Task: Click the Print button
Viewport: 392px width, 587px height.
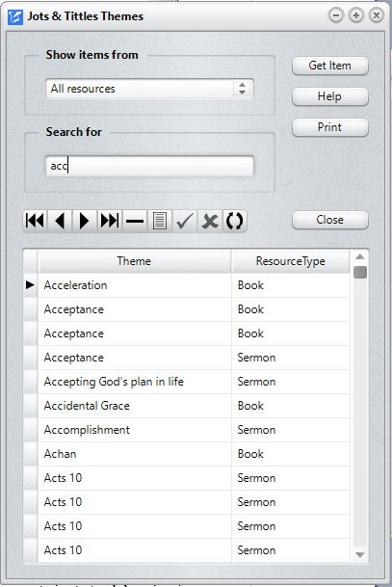Action: click(330, 127)
